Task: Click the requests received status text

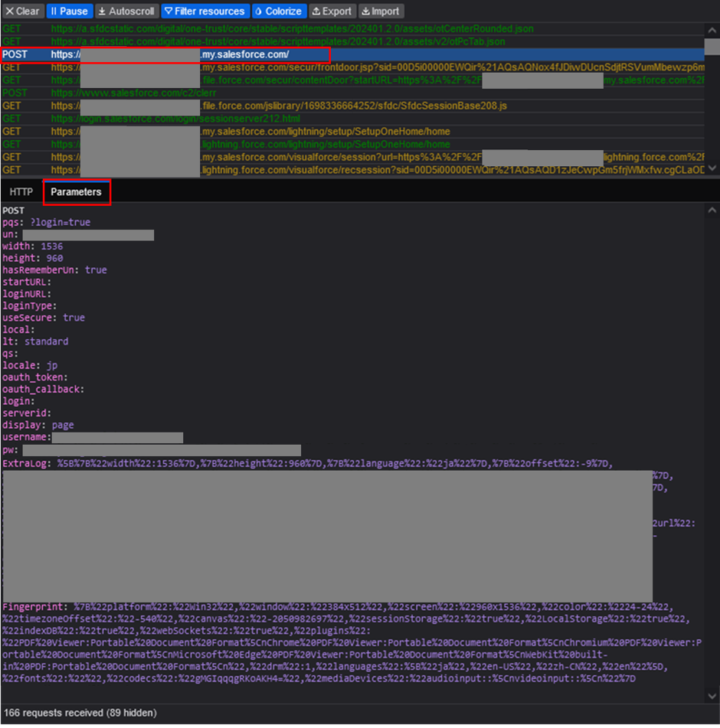Action: coord(80,713)
